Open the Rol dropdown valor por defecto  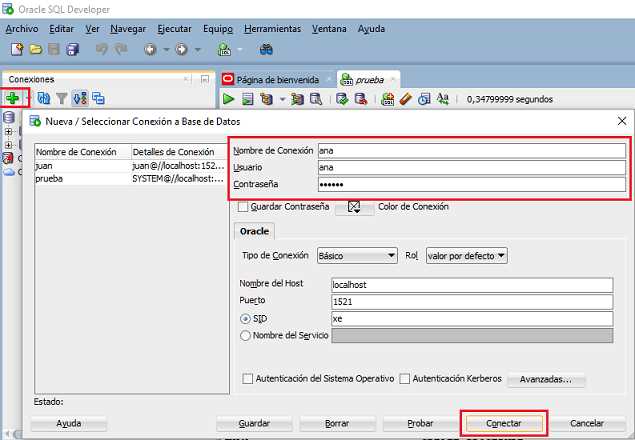click(x=467, y=256)
